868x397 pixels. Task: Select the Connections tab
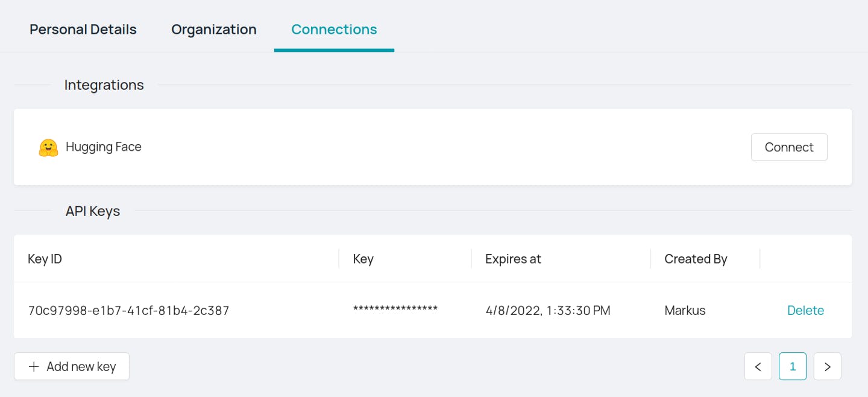[x=334, y=29]
